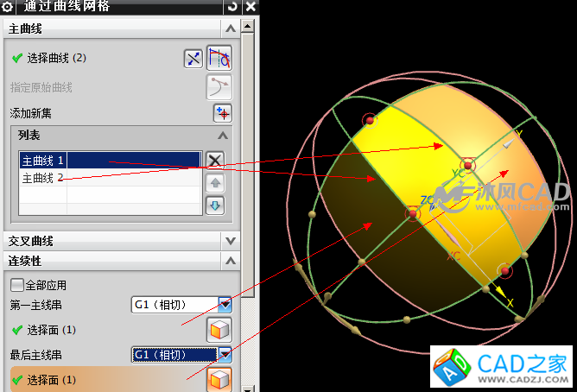Click the reverse direction icon beside 选择曲线

[193, 59]
